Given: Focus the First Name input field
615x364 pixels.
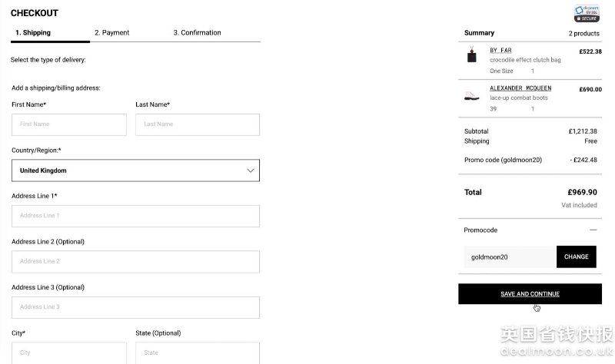Looking at the screenshot, I should click(x=69, y=124).
